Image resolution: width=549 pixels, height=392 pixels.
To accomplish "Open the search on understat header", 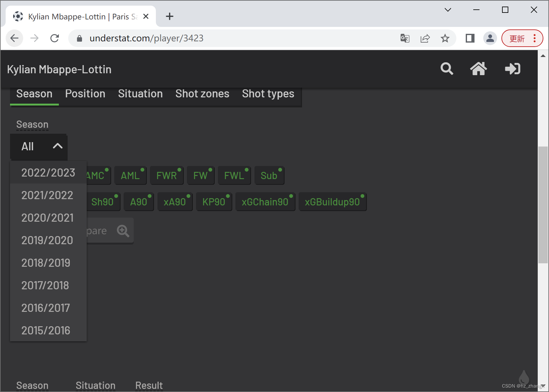I will click(x=447, y=69).
